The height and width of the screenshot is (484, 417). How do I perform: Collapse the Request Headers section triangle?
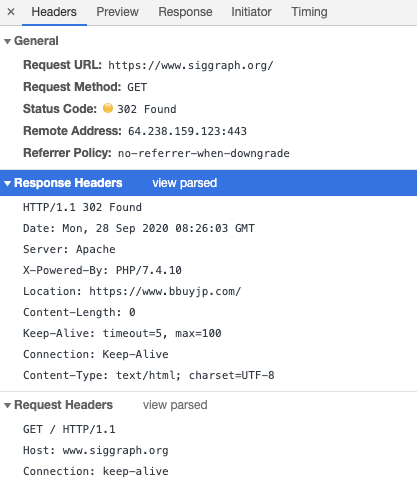coord(7,405)
